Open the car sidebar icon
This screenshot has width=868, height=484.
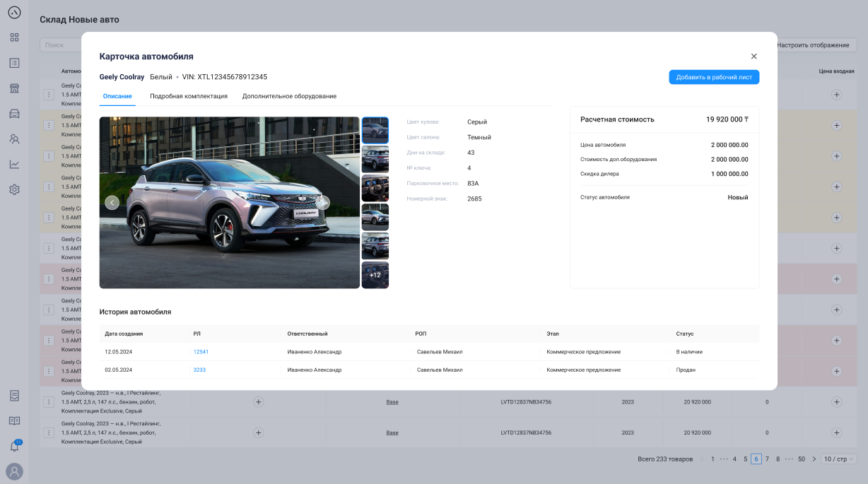(x=14, y=114)
